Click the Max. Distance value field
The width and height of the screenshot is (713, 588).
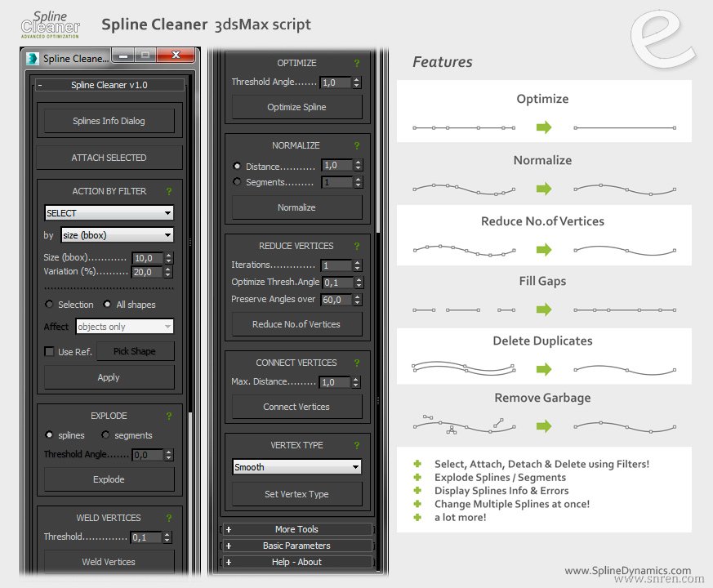[335, 382]
